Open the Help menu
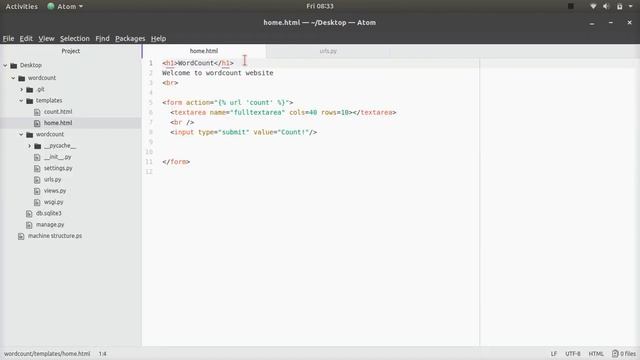640x360 pixels. [x=158, y=38]
